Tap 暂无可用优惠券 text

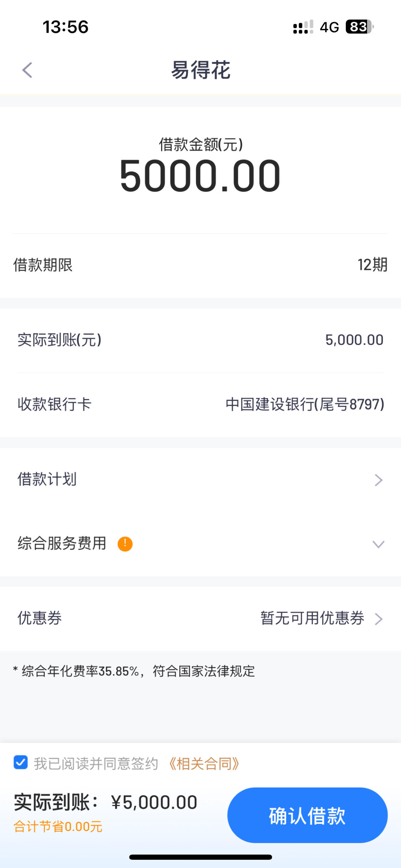(x=312, y=618)
